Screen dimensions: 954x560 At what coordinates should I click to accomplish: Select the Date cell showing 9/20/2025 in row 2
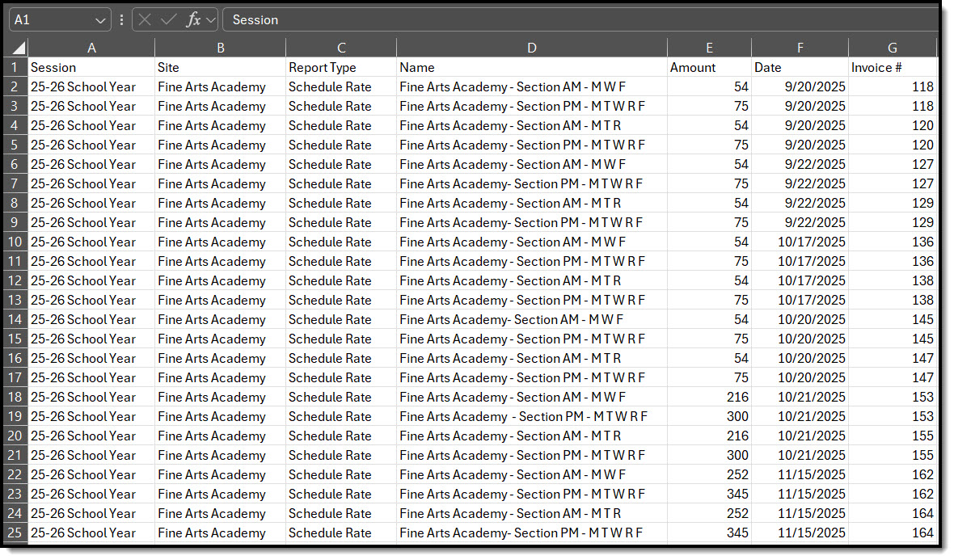[800, 86]
